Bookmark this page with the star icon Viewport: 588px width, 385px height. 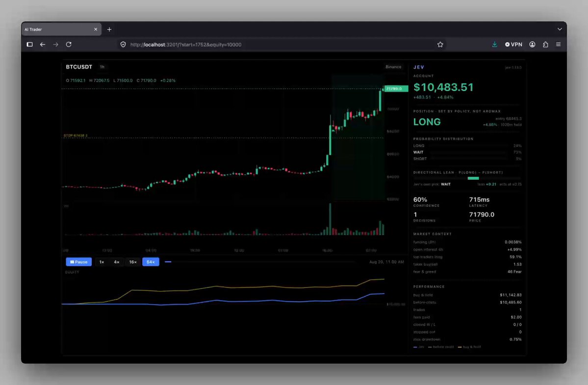click(x=440, y=45)
